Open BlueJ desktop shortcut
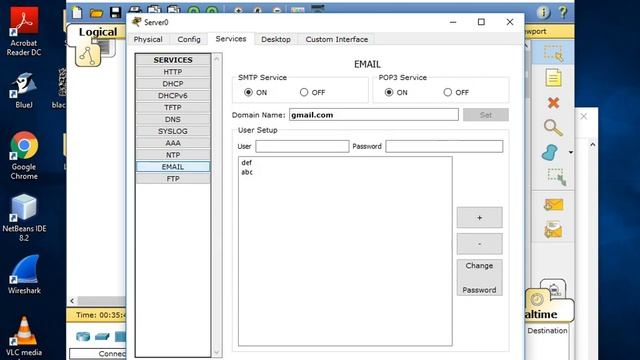 pyautogui.click(x=24, y=90)
